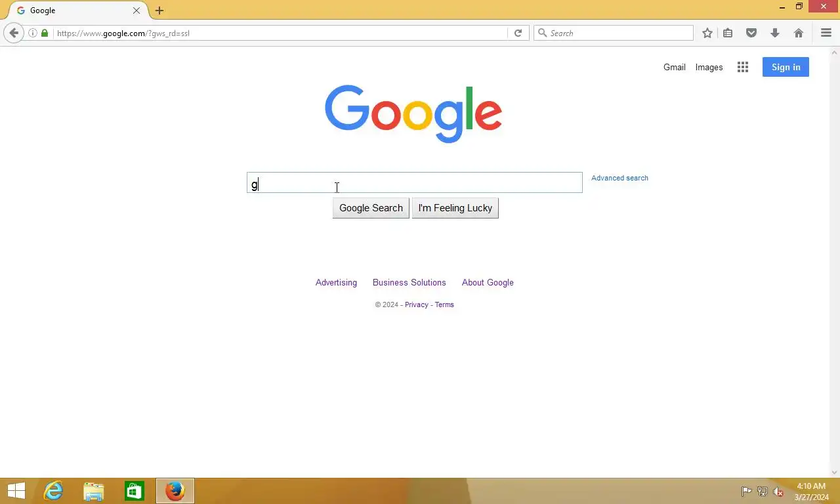This screenshot has height=504, width=840.
Task: Open Business Solutions footer link
Action: (409, 282)
